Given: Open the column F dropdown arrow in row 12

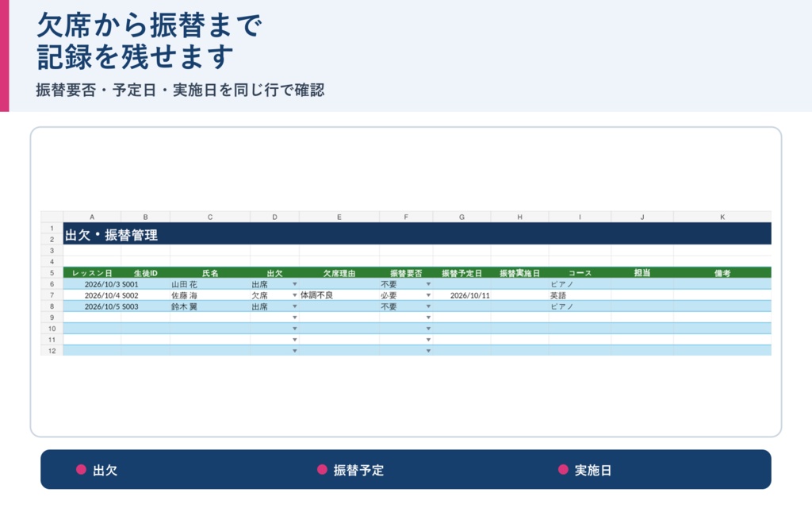Looking at the screenshot, I should tap(428, 351).
